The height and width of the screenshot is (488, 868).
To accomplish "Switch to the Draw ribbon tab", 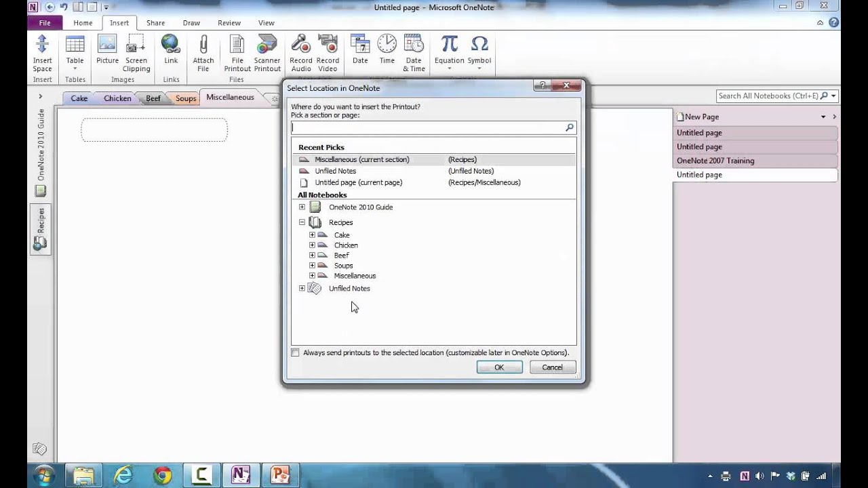I will [191, 22].
